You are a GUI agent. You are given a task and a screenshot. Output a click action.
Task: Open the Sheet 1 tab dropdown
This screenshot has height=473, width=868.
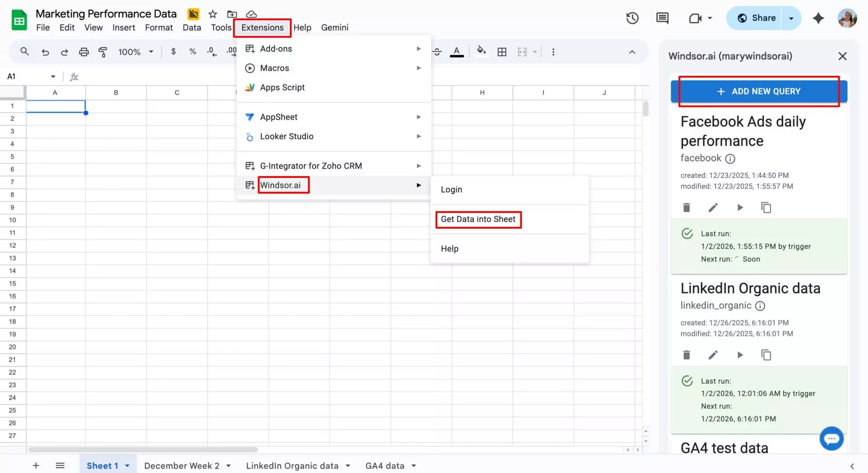[x=127, y=465]
